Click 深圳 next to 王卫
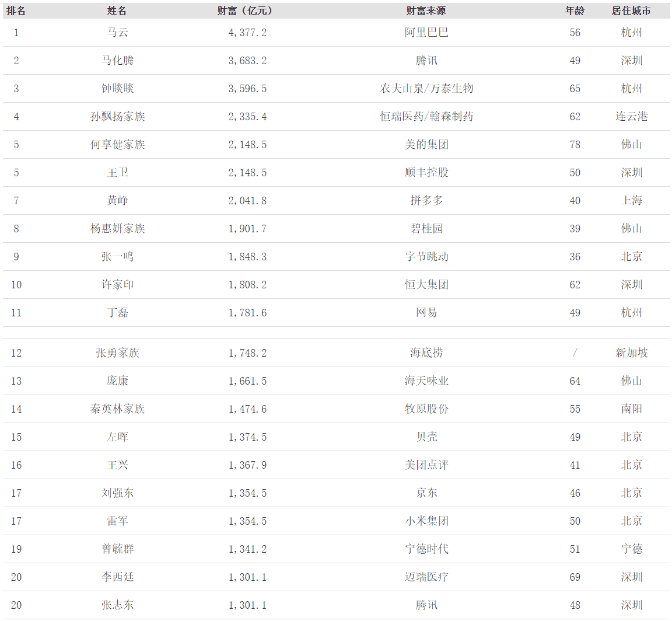 click(x=632, y=172)
